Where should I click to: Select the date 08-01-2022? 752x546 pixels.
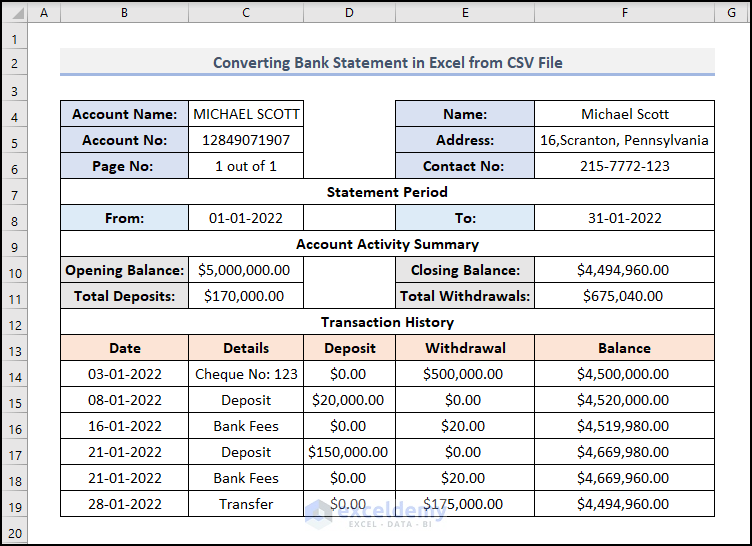click(x=125, y=400)
